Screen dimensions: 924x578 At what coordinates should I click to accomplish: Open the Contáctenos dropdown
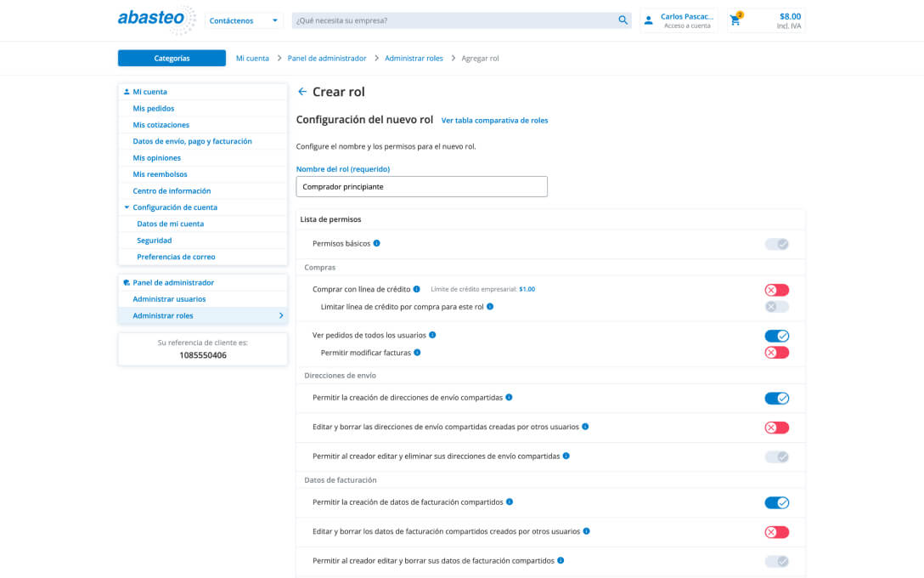point(243,20)
